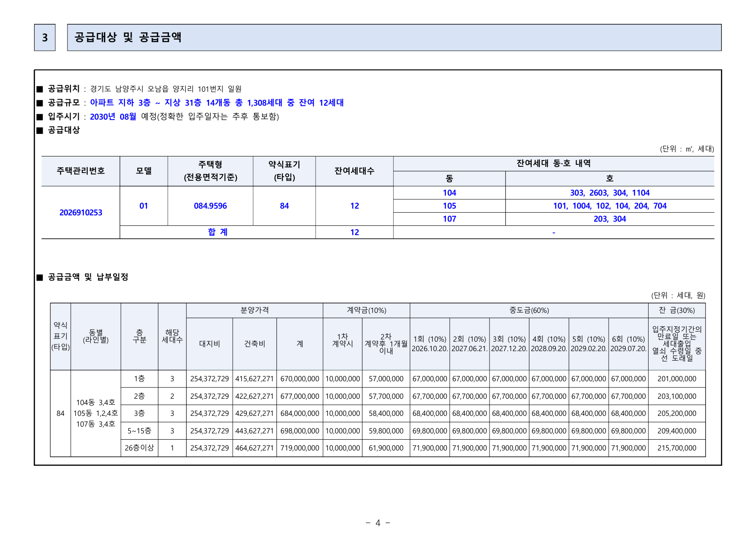The width and height of the screenshot is (756, 535).
Task: Click building number "107" in 동 column
Action: [449, 219]
